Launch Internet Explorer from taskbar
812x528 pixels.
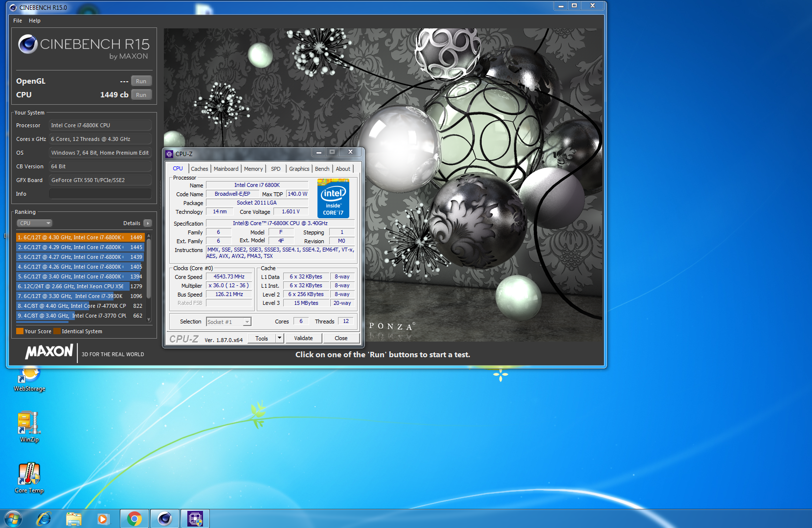coord(44,519)
